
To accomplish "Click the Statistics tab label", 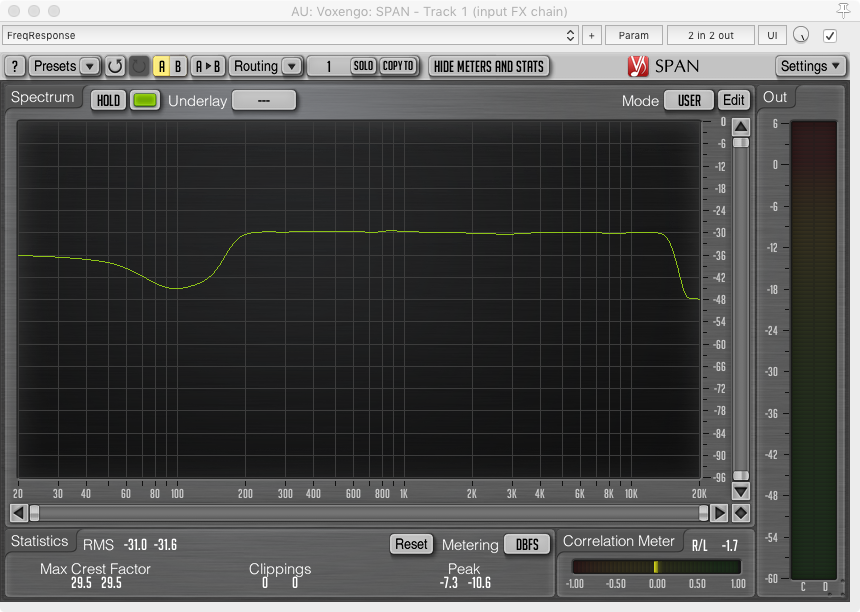I will tap(39, 541).
